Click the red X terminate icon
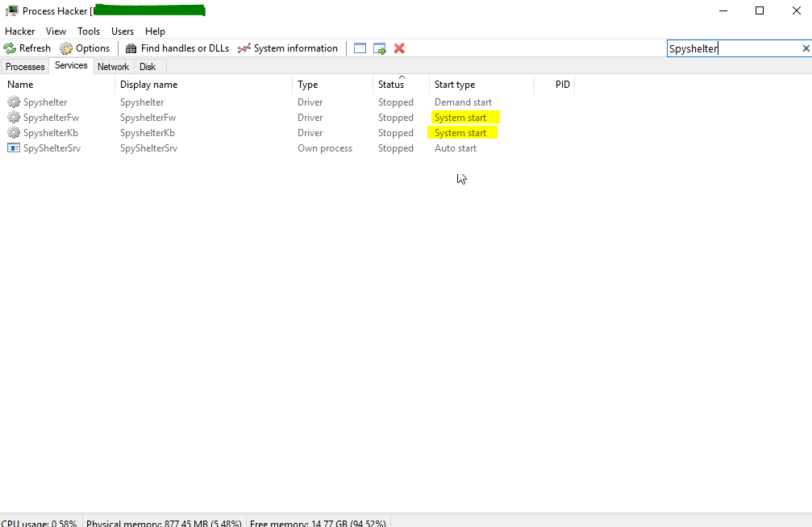The image size is (812, 527). (x=399, y=48)
